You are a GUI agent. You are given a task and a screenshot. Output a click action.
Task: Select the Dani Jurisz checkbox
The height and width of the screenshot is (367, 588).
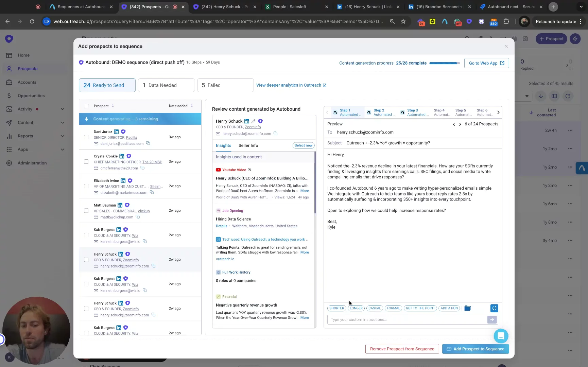point(86,137)
